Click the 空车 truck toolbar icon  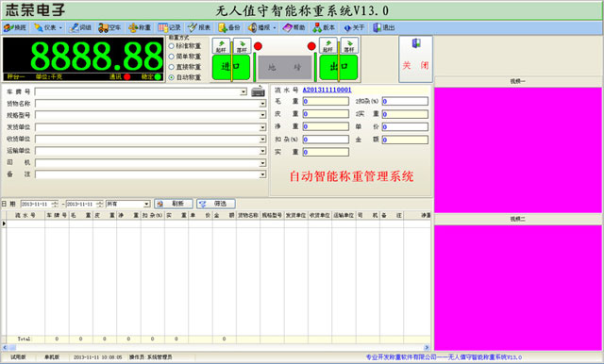click(x=109, y=27)
